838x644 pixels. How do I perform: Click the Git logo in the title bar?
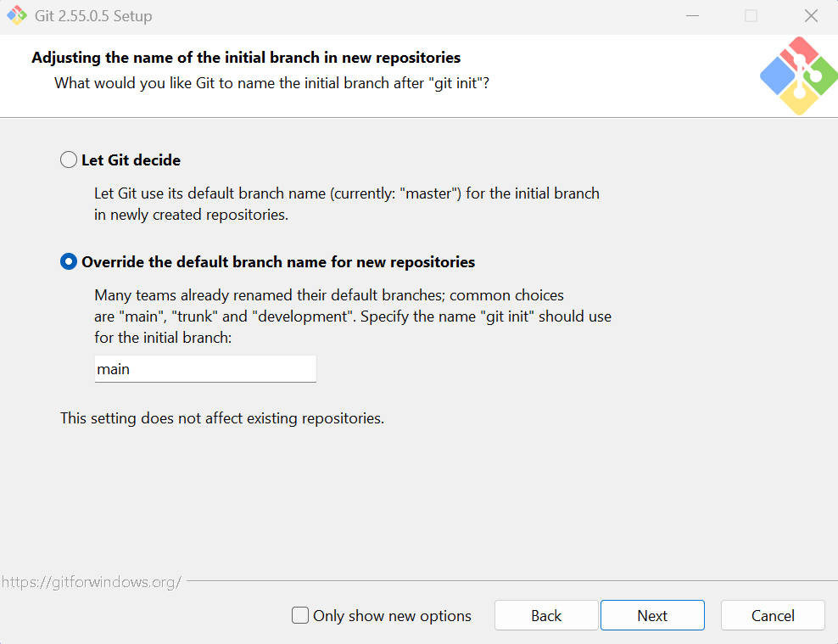point(17,15)
